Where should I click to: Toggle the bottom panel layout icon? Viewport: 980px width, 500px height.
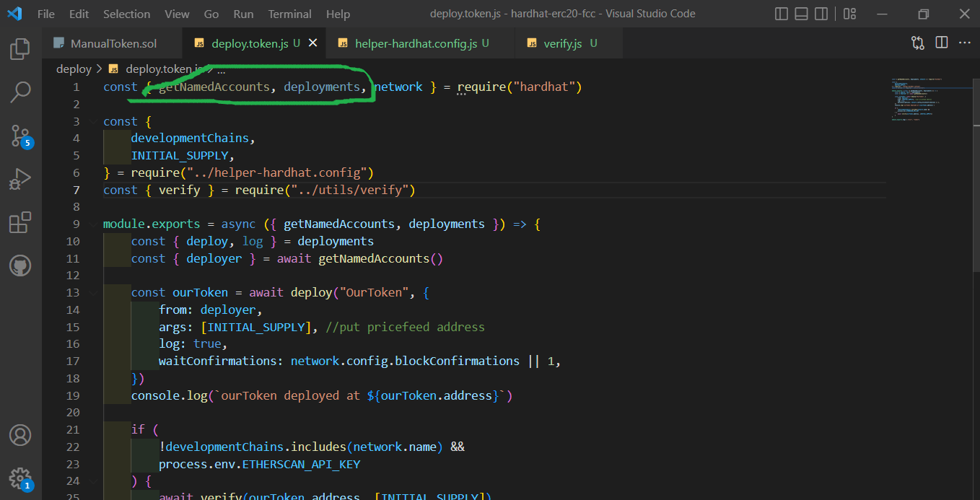(x=801, y=14)
